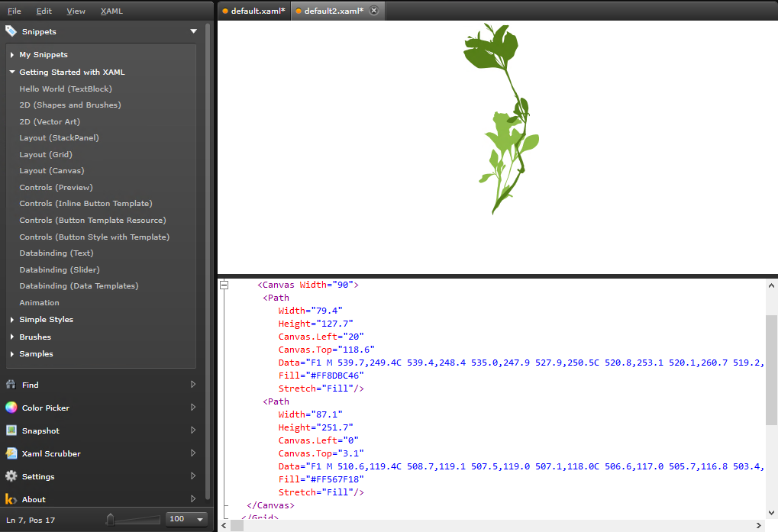Image resolution: width=778 pixels, height=532 pixels.
Task: Click the About Kaxaml logo icon
Action: 11,498
